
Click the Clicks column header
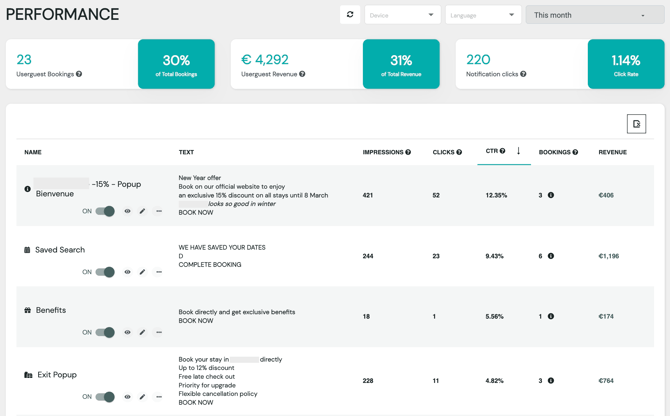tap(443, 152)
